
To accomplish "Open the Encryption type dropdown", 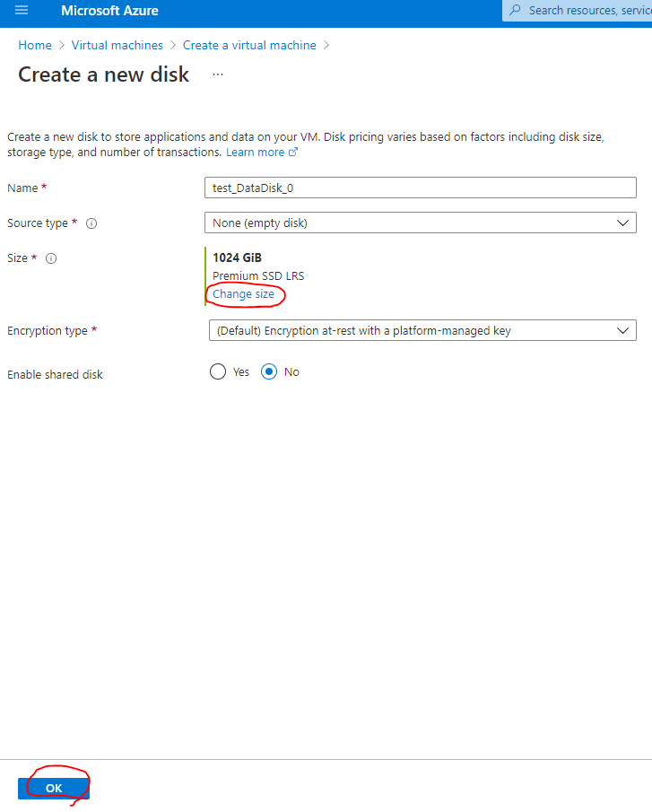I will [422, 330].
